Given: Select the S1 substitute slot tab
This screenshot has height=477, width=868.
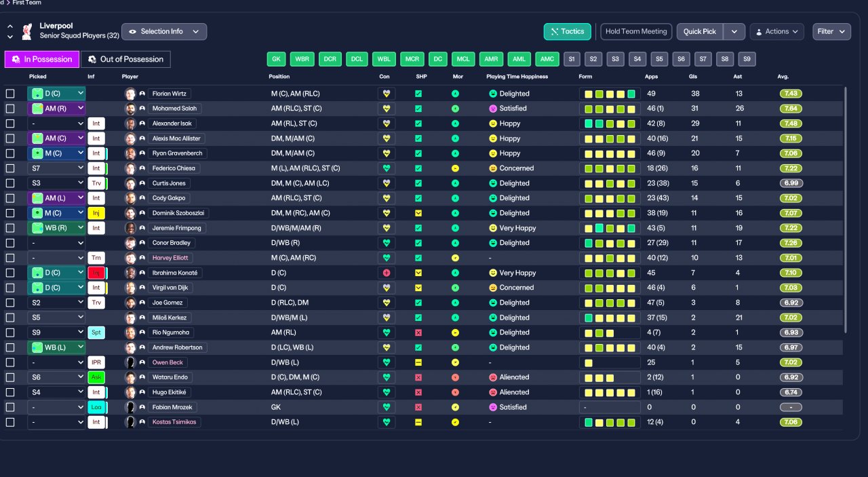Looking at the screenshot, I should (572, 59).
